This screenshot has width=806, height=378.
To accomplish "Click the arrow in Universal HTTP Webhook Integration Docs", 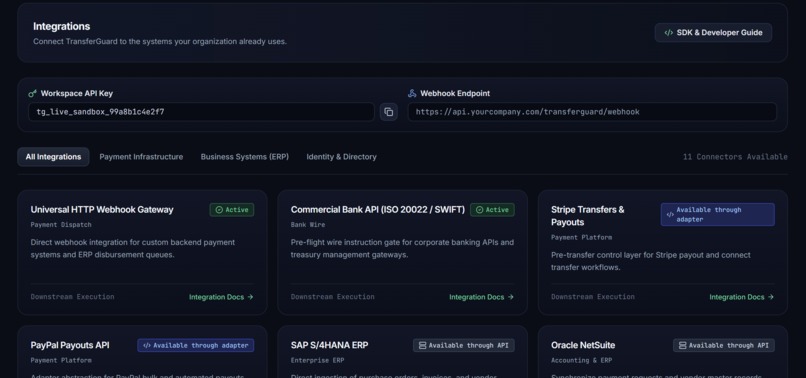I will (x=250, y=297).
